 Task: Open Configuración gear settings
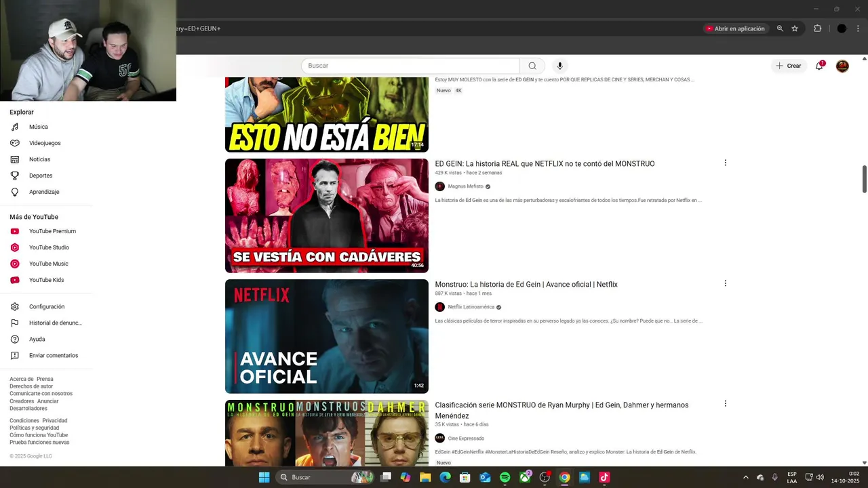click(15, 307)
